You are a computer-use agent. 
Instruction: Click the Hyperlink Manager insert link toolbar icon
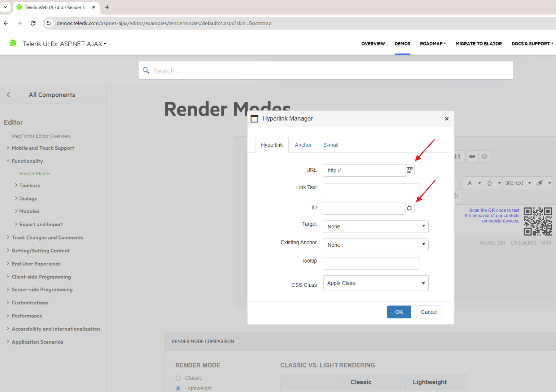472,157
